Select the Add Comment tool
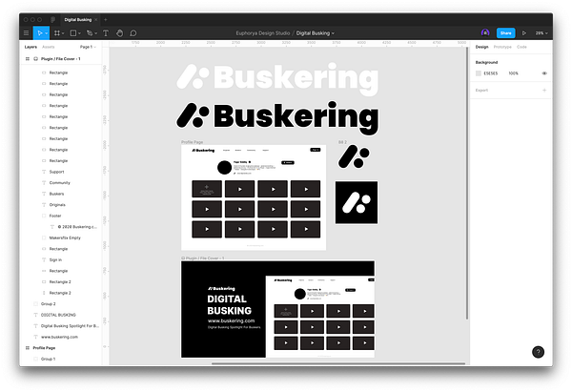Viewport: 572px width, 392px height. point(133,33)
